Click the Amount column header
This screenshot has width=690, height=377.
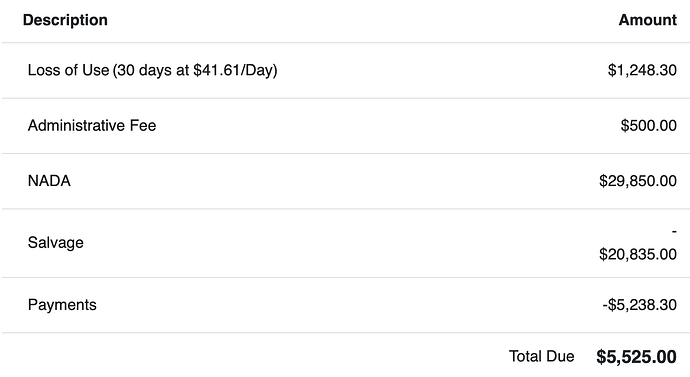(647, 20)
